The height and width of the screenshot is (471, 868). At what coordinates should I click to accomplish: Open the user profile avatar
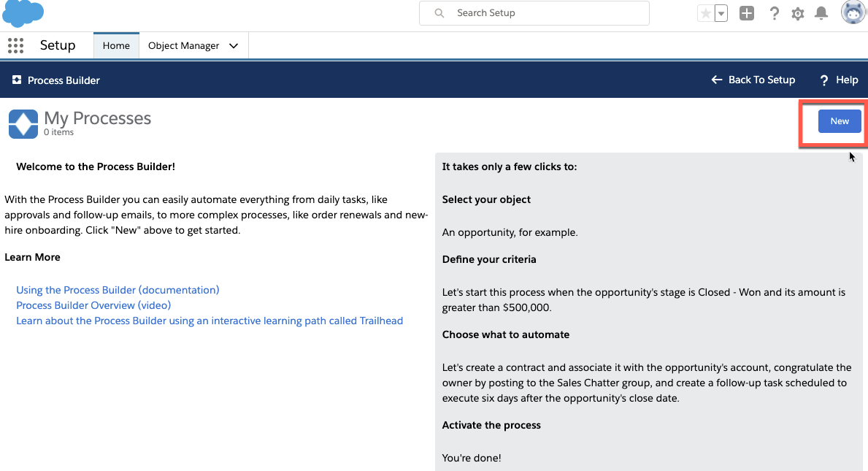point(853,12)
